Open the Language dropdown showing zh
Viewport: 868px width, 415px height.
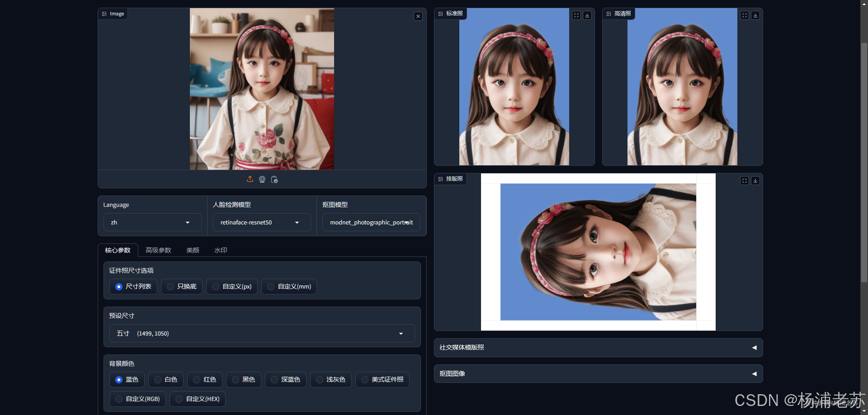152,223
